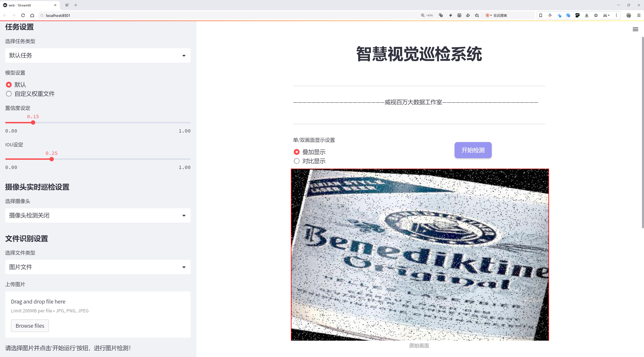Expand the 选择文件类型 dropdown showing 图片文件
The height and width of the screenshot is (357, 644).
click(x=98, y=267)
